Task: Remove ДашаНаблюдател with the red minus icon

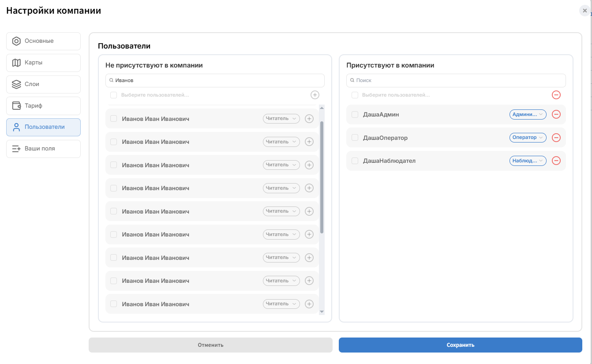Action: [556, 161]
